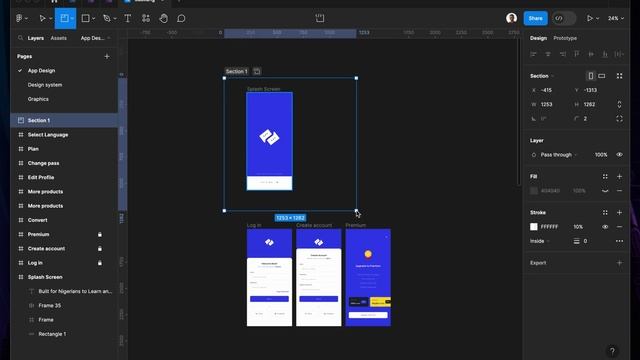Open the App Des... page dropdown
This screenshot has width=640, height=360.
tap(96, 38)
